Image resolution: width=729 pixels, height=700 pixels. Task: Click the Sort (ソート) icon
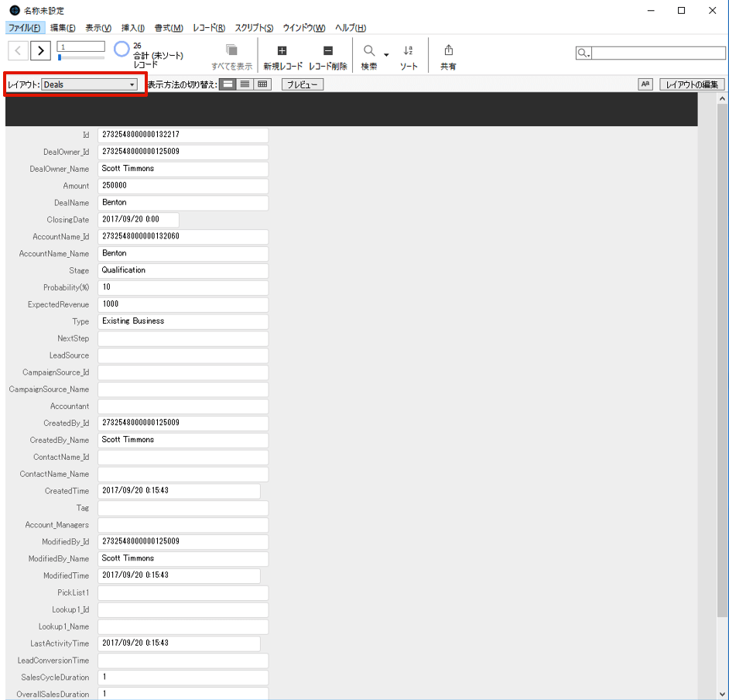point(409,51)
